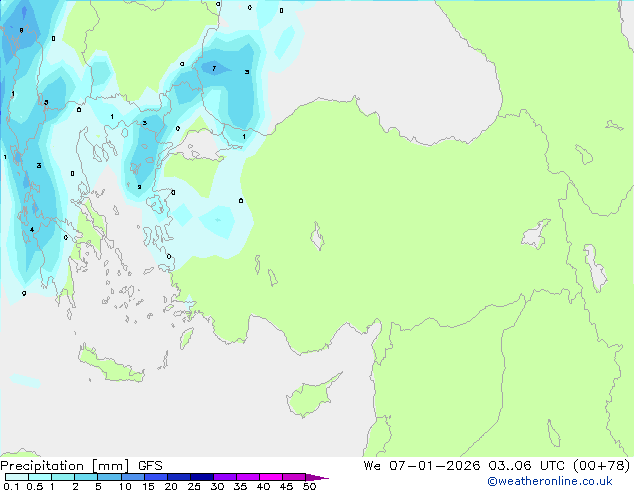Click the '15' legend value
This screenshot has height=490, width=634.
[148, 486]
